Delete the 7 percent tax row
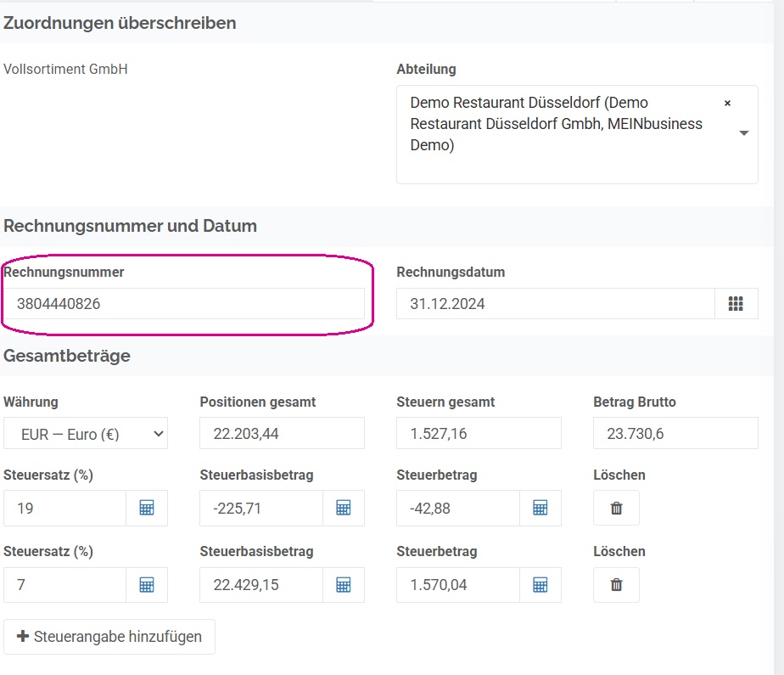Viewport: 784px width, 675px height. [x=617, y=584]
